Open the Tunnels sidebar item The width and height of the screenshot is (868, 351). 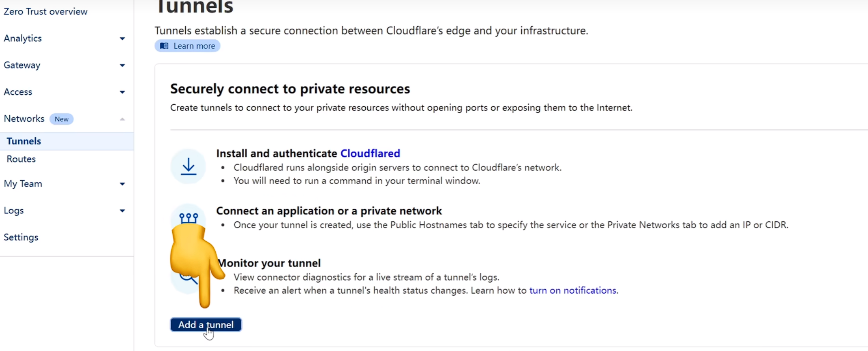[x=24, y=141]
